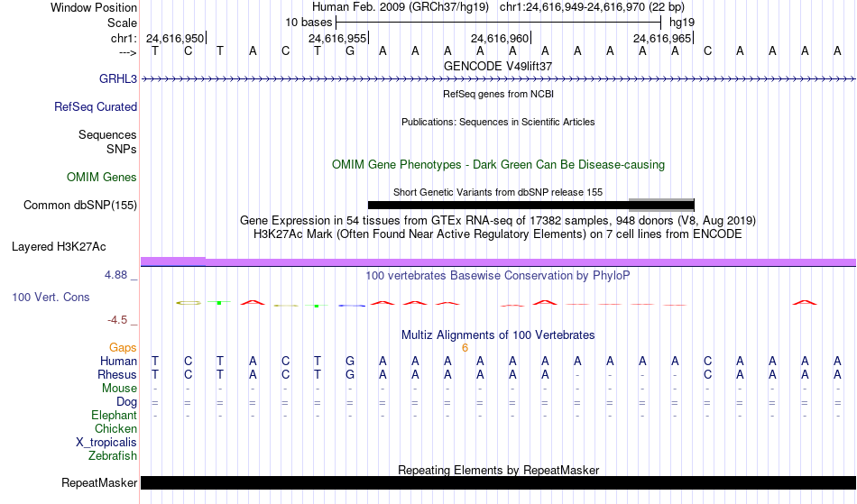
Task: Click the phyloP upper value 4.88
Action: tap(115, 275)
